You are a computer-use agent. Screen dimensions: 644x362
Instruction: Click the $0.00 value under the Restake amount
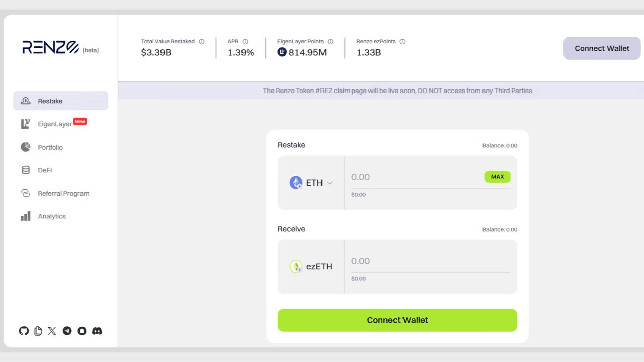pos(359,195)
